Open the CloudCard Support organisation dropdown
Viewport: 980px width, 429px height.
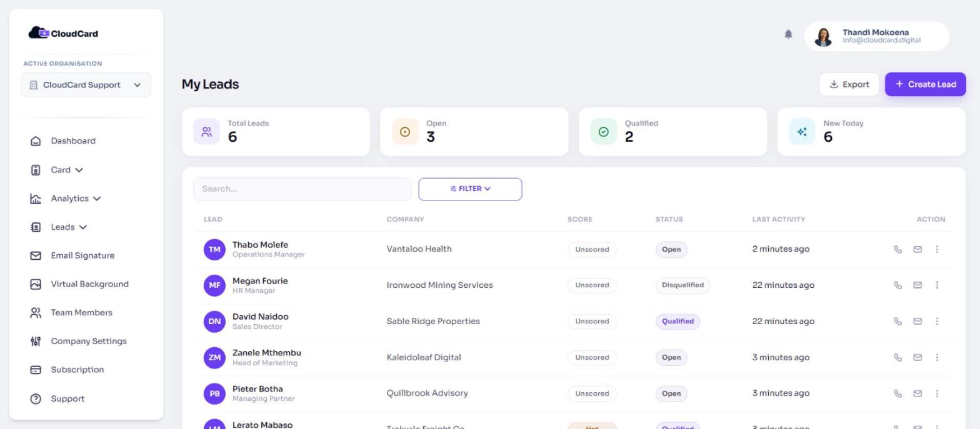pos(86,85)
